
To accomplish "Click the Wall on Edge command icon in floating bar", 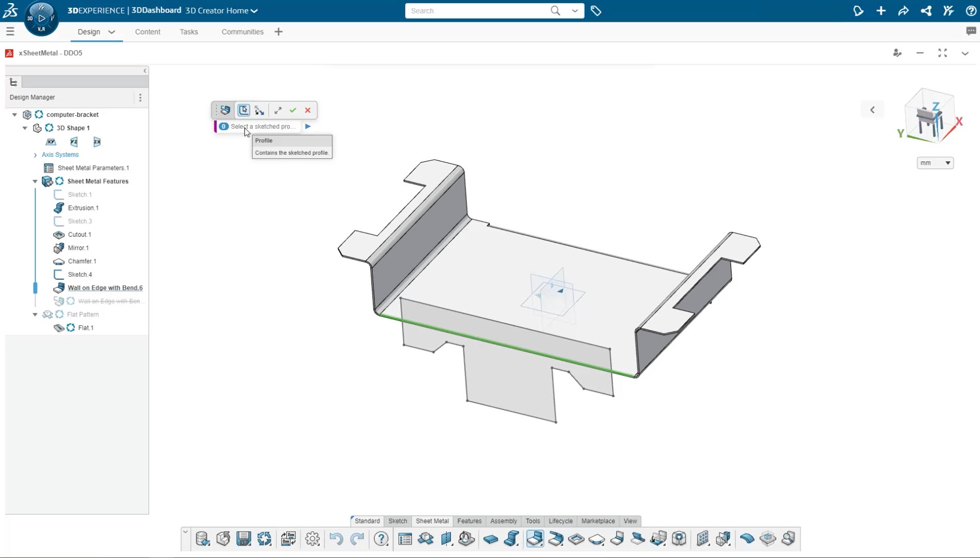I will click(x=225, y=110).
